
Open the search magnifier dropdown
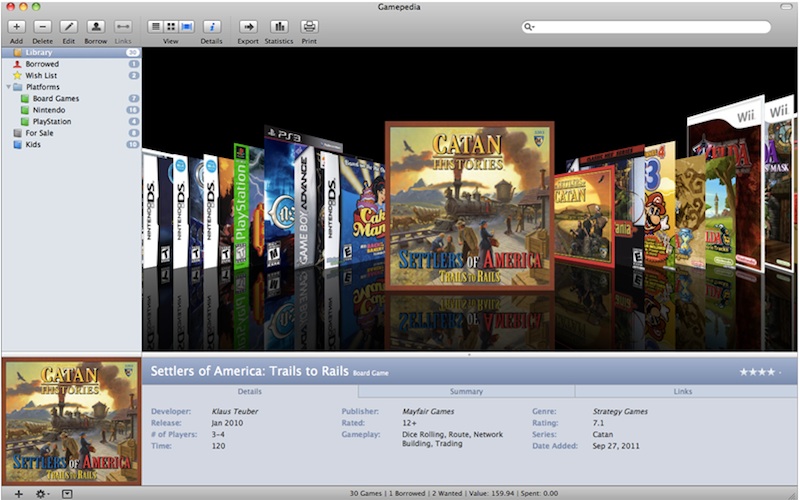530,27
